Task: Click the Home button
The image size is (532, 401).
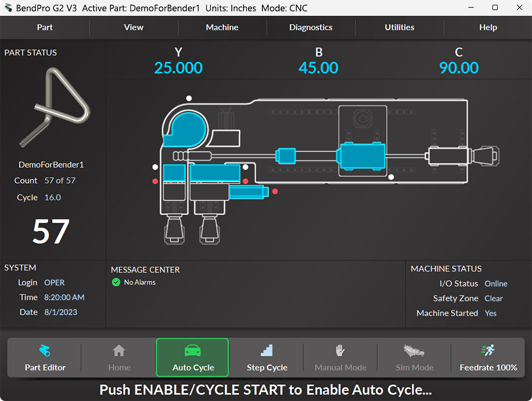Action: click(x=119, y=357)
